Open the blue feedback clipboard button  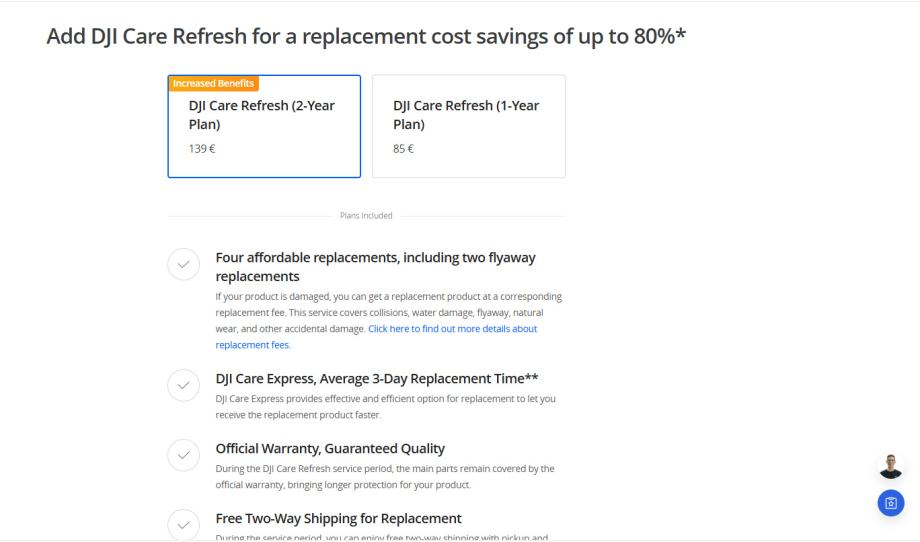click(x=890, y=503)
